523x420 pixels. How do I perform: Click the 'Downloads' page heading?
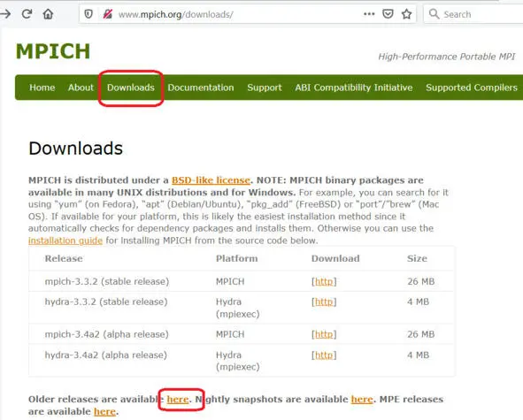[x=76, y=149]
